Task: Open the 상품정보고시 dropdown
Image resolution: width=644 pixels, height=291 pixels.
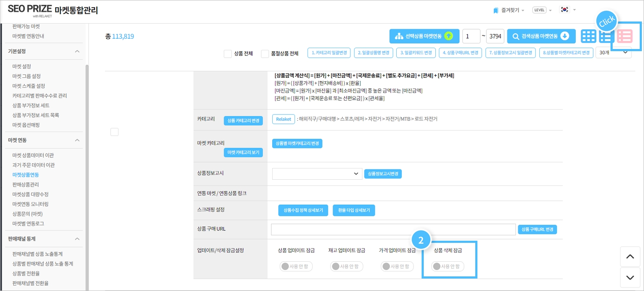Action: coord(317,174)
